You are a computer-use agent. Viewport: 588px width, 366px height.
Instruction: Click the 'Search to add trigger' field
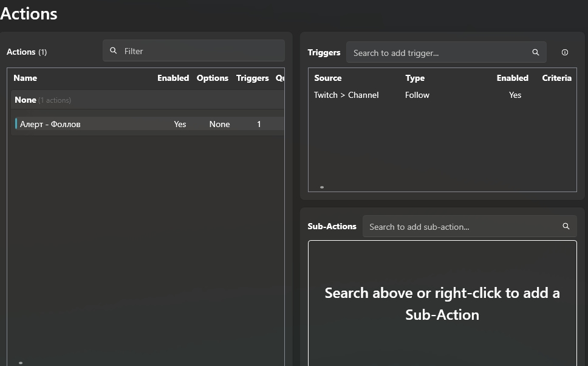tap(437, 53)
